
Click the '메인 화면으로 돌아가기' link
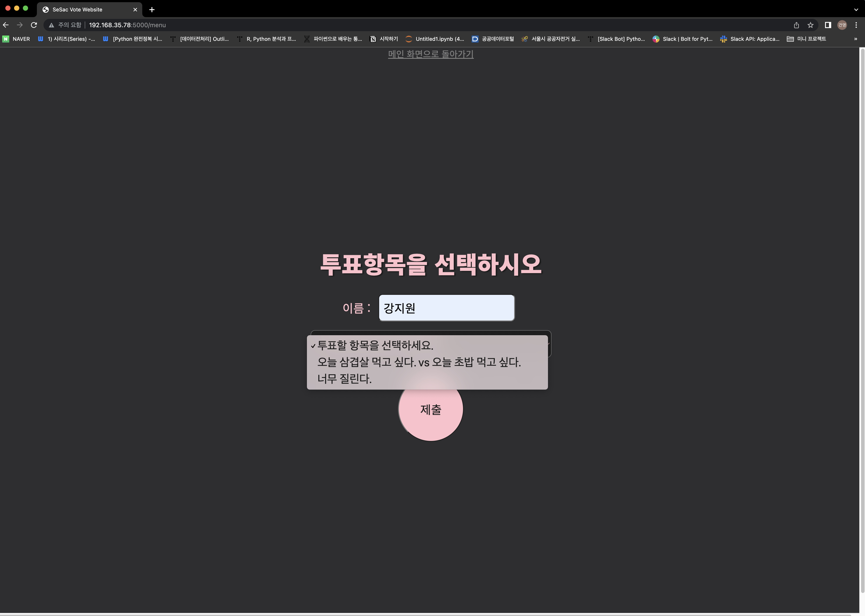click(430, 54)
